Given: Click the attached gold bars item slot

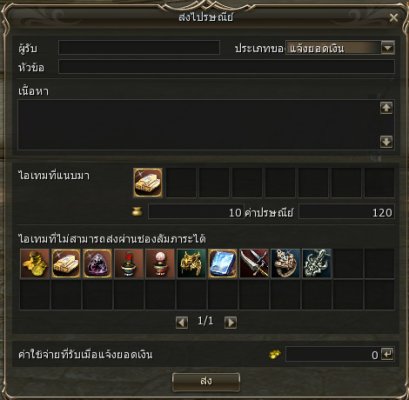Looking at the screenshot, I should (148, 183).
